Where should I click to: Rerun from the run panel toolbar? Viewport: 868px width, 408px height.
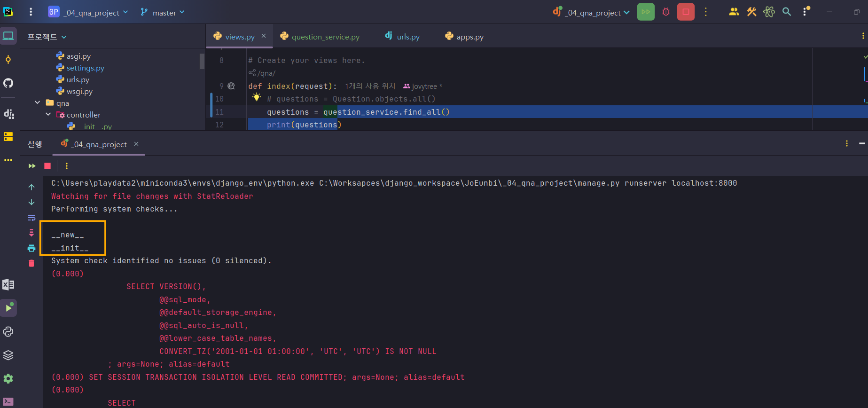pos(32,166)
